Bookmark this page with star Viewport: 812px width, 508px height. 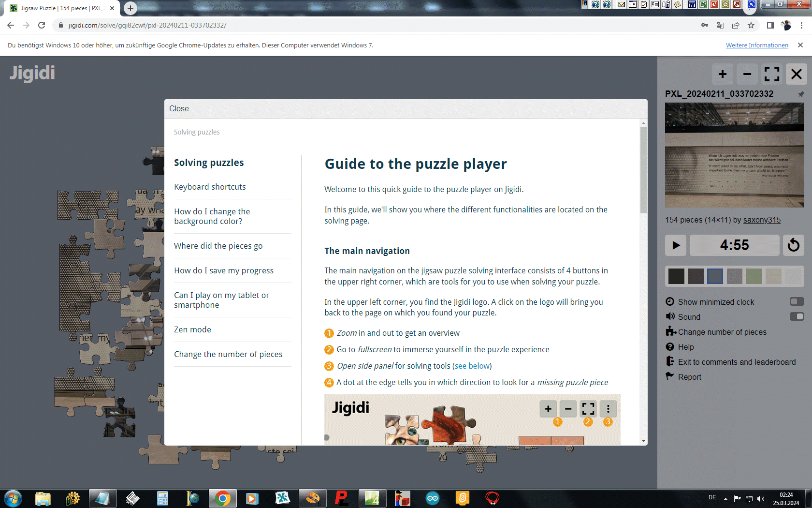click(751, 25)
